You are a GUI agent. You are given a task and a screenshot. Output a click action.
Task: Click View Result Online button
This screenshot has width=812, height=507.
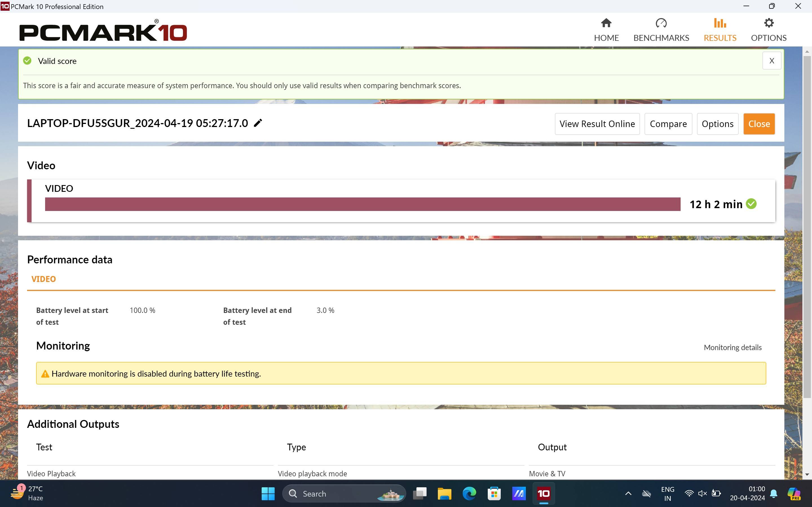(x=597, y=124)
